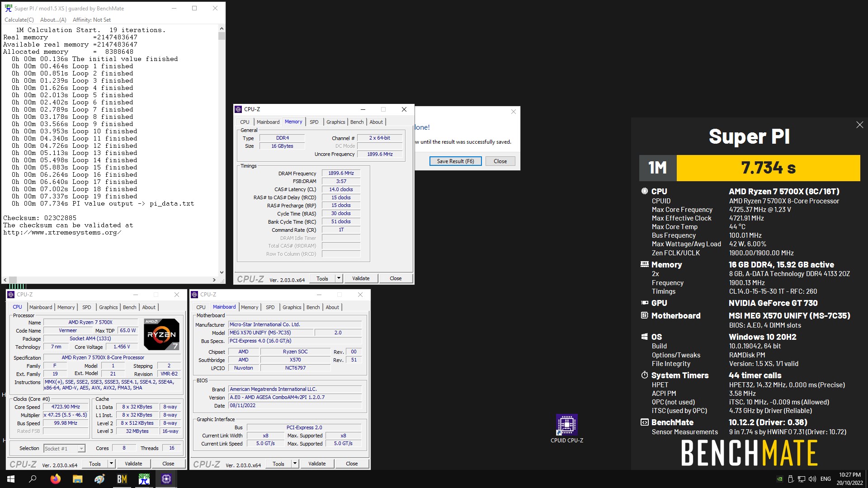
Task: Click Validate in Memory CPU-Z window
Action: point(361,278)
